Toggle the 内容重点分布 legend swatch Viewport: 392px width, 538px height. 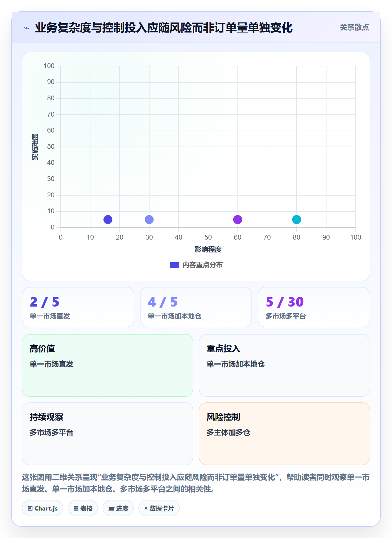pyautogui.click(x=174, y=265)
